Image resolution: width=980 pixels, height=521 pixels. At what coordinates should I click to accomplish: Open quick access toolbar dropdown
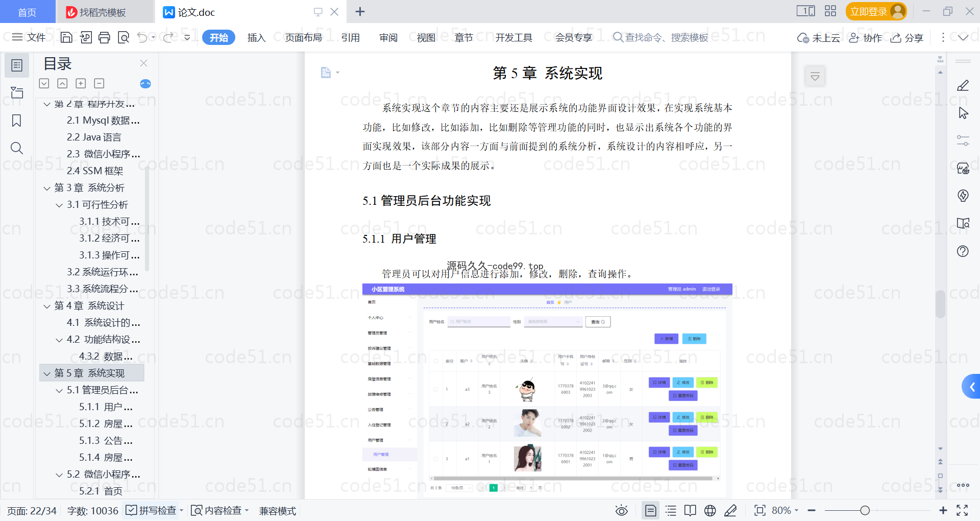[187, 37]
